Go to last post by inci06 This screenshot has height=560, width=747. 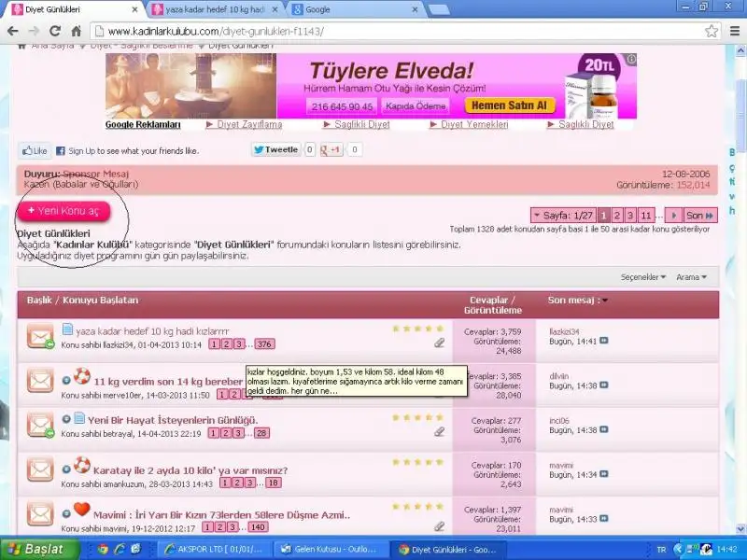pyautogui.click(x=603, y=430)
